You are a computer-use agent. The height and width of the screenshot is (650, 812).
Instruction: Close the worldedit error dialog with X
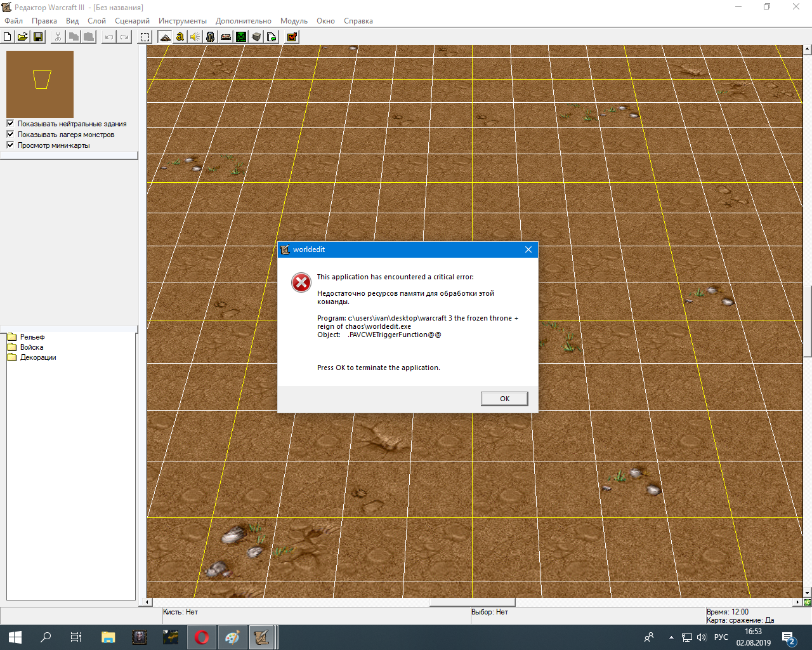(528, 249)
